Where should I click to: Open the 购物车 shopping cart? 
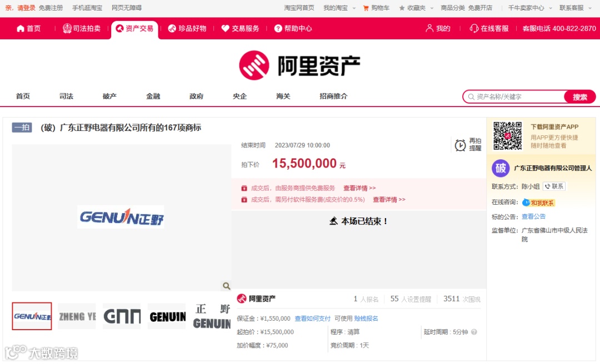(376, 8)
